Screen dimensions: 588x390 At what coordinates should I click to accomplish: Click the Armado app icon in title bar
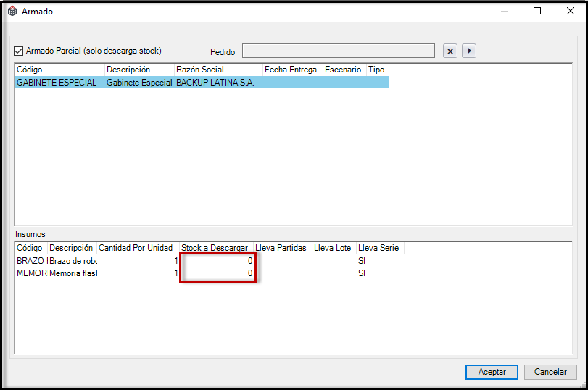pyautogui.click(x=12, y=12)
